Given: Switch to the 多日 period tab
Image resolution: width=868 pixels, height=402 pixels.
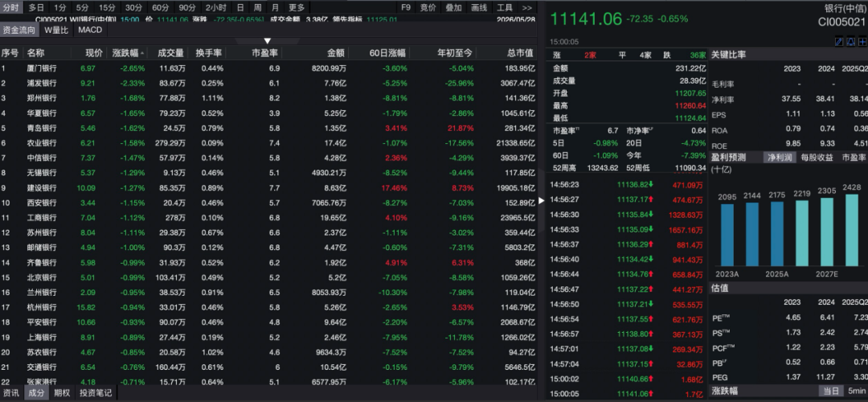Looking at the screenshot, I should click(36, 8).
